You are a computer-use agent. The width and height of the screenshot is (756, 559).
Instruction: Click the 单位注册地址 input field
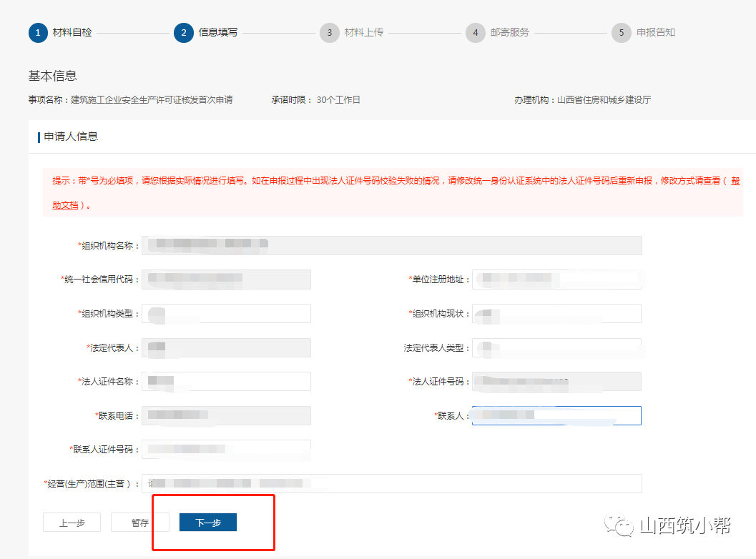click(556, 279)
